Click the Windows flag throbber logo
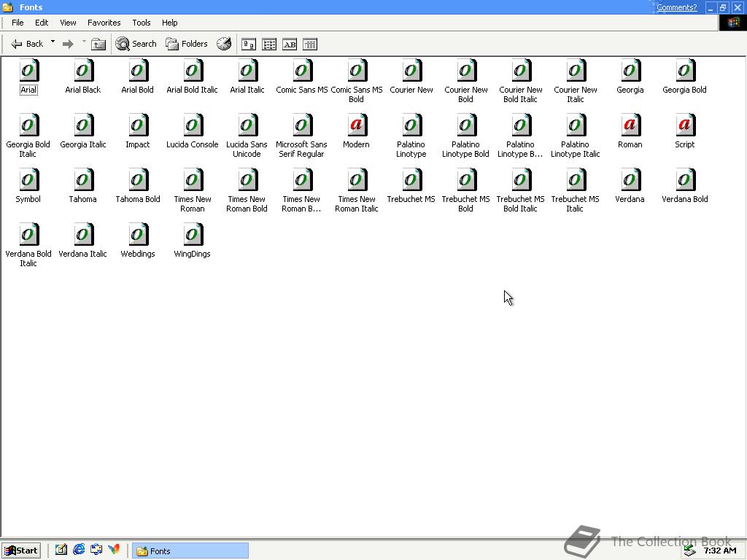This screenshot has height=560, width=747. tap(732, 23)
